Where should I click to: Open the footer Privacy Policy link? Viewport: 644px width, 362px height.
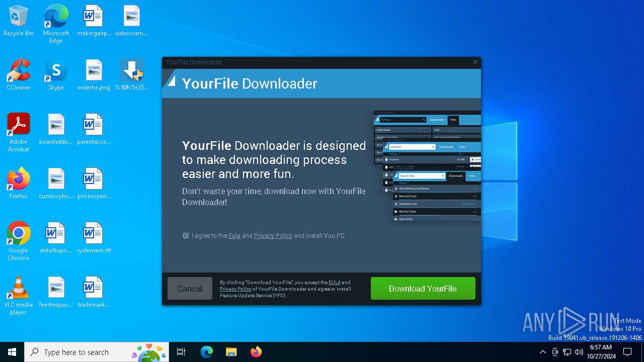[x=235, y=289]
